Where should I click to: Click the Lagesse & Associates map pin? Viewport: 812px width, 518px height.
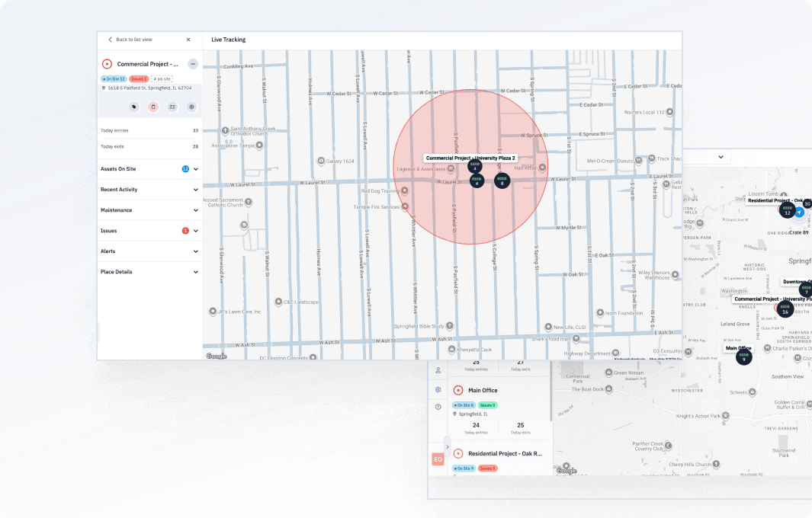tap(451, 168)
